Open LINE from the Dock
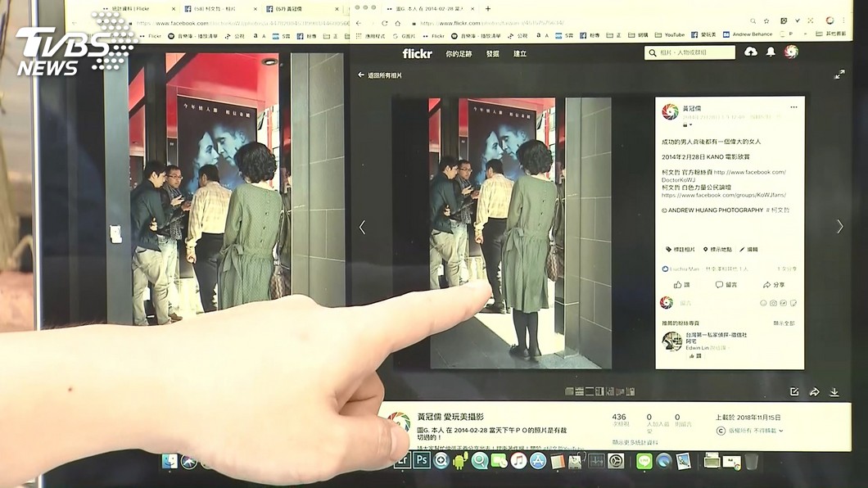868x488 pixels. [644, 461]
